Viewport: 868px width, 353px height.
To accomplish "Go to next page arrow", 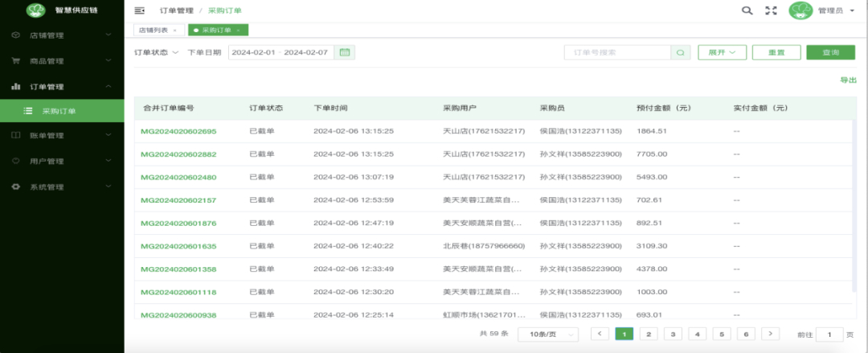I will pyautogui.click(x=771, y=334).
